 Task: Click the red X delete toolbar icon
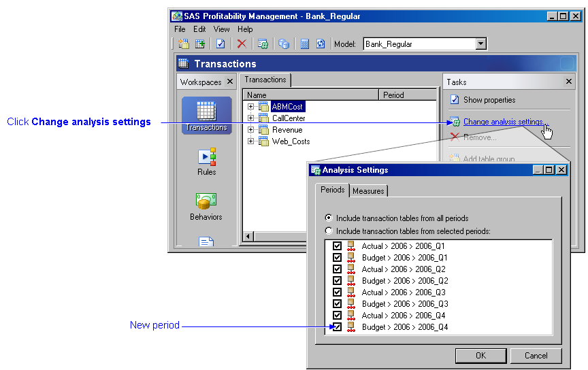click(242, 44)
